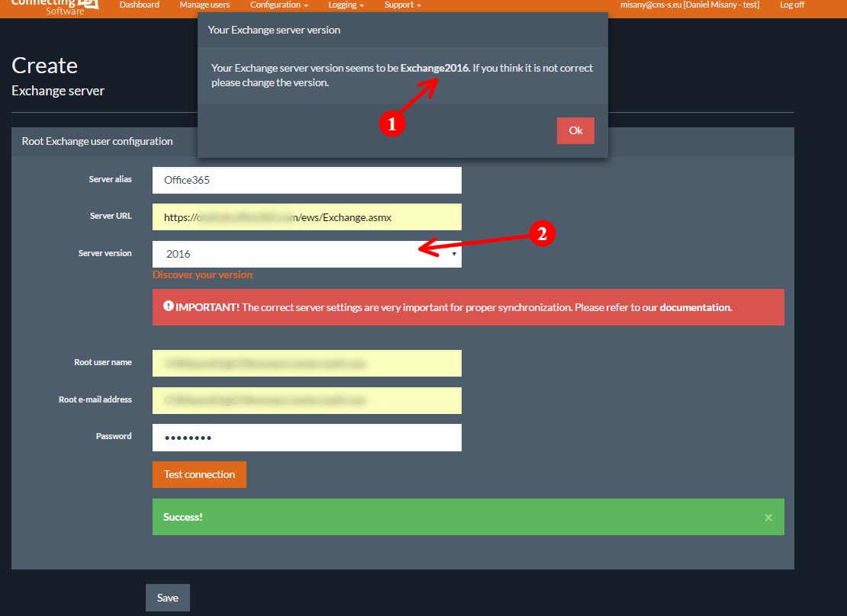Click the exclamation icon in IMPORTANT banner

click(168, 306)
